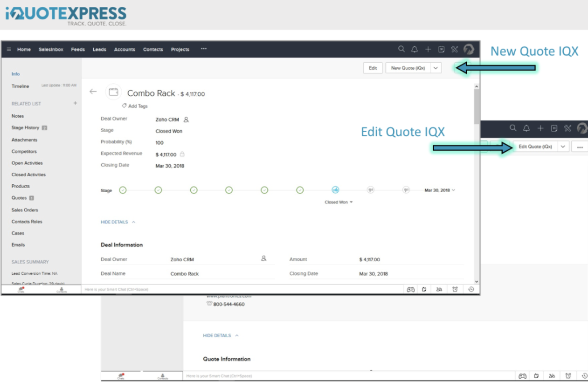Open the Zia games controller icon in chat bar
The image size is (588, 392).
coord(410,289)
